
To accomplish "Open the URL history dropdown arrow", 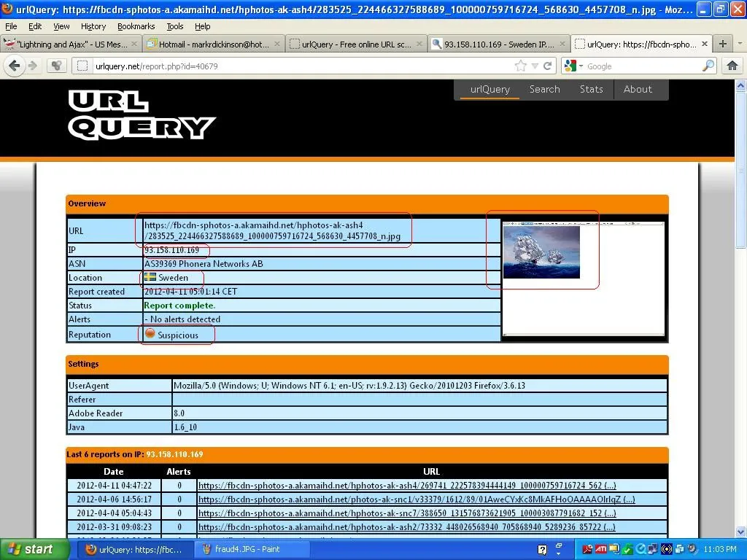I will pos(535,66).
